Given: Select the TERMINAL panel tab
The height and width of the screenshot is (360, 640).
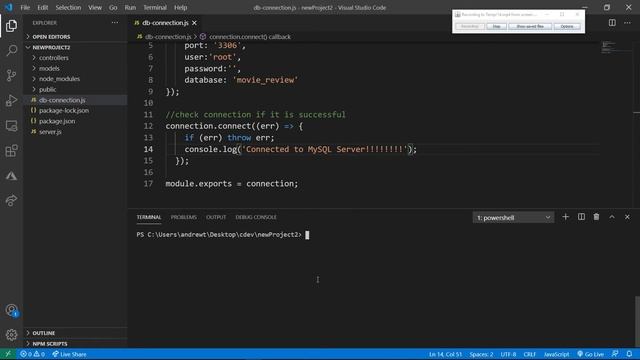Looking at the screenshot, I should 149,217.
